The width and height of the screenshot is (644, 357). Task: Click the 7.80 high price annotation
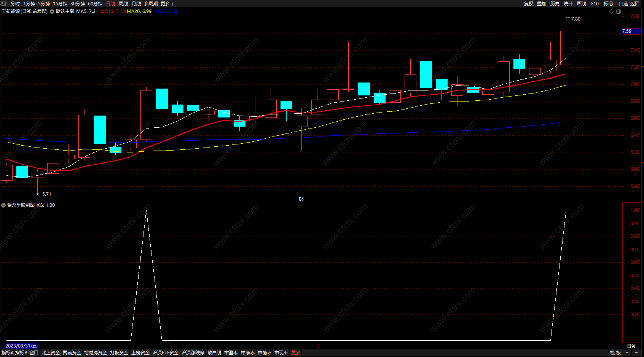[576, 19]
